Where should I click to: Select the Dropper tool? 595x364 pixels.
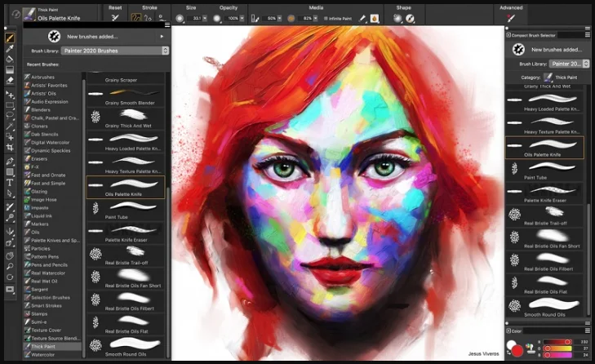[10, 49]
